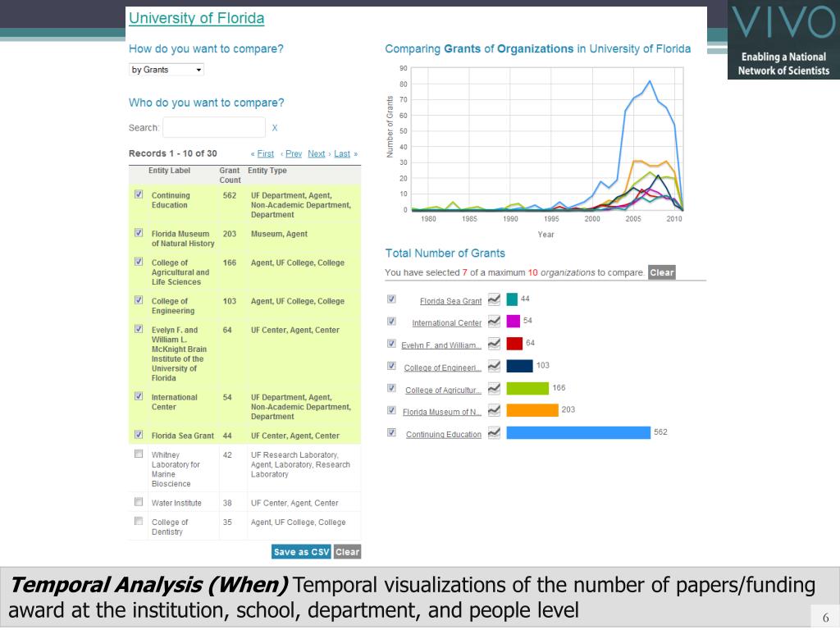Click the grant count 562 cell
The image size is (840, 630).
click(230, 195)
